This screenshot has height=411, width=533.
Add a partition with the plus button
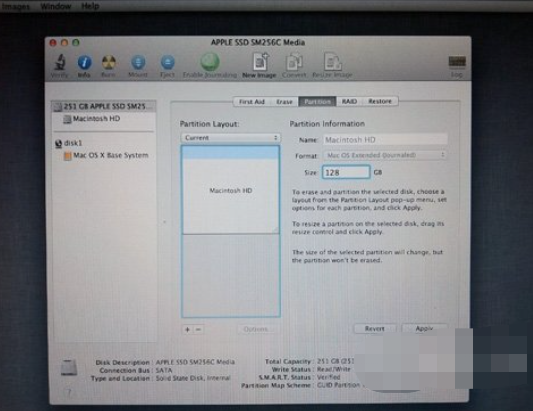coord(187,329)
